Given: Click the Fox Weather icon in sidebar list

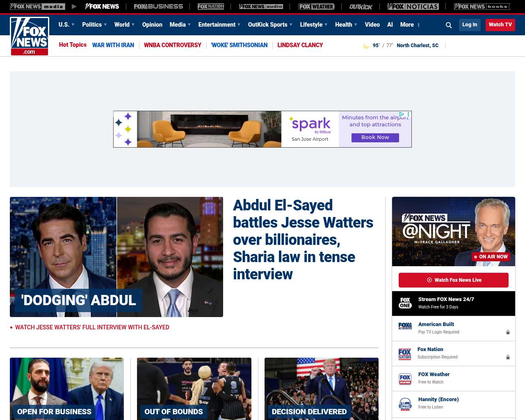Looking at the screenshot, I should pyautogui.click(x=405, y=379).
